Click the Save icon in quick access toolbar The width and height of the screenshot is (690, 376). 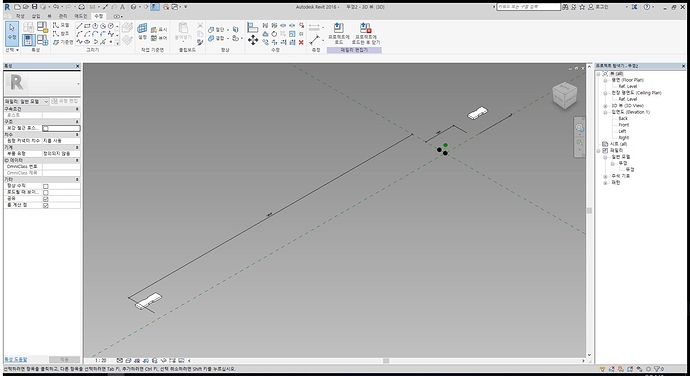[34, 7]
